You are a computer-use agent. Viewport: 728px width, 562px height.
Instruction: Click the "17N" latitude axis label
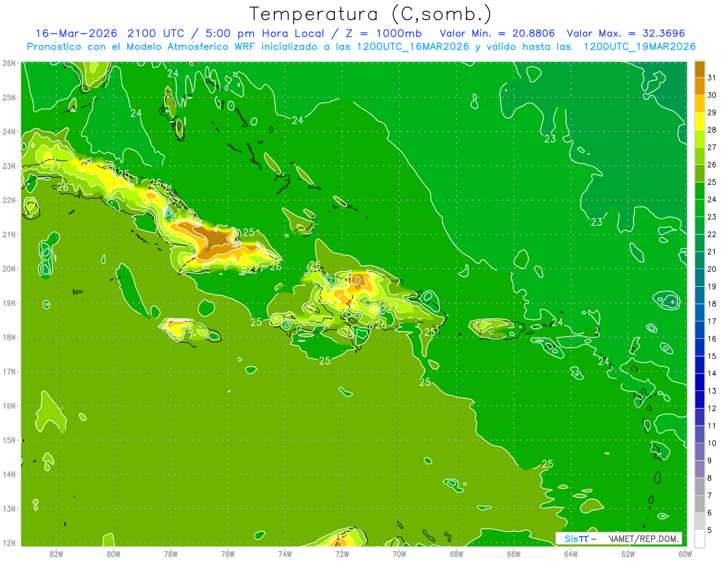[x=9, y=371]
